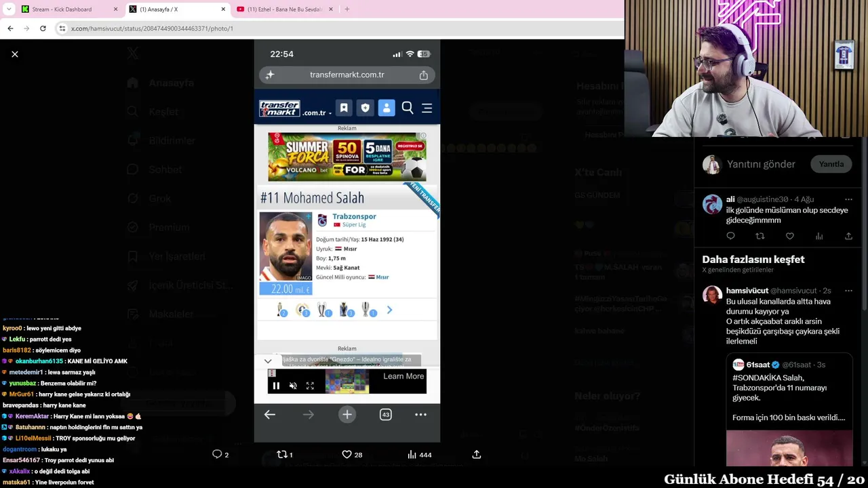Click transfermarkt's bookmark icon in the photo
Image resolution: width=868 pixels, height=488 pixels.
point(344,108)
